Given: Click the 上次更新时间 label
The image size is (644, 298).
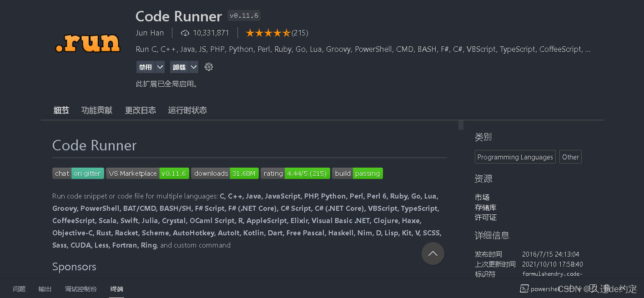Looking at the screenshot, I should [x=495, y=264].
